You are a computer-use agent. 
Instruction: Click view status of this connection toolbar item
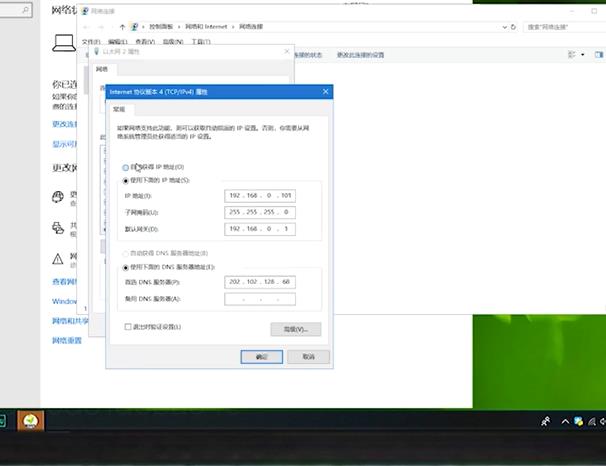click(308, 55)
